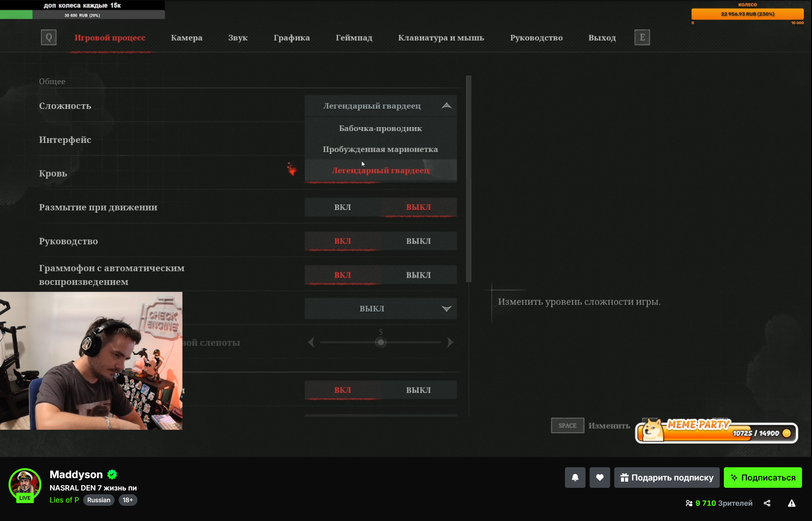
Task: Enable motion blur with ВКЛ
Action: 342,207
